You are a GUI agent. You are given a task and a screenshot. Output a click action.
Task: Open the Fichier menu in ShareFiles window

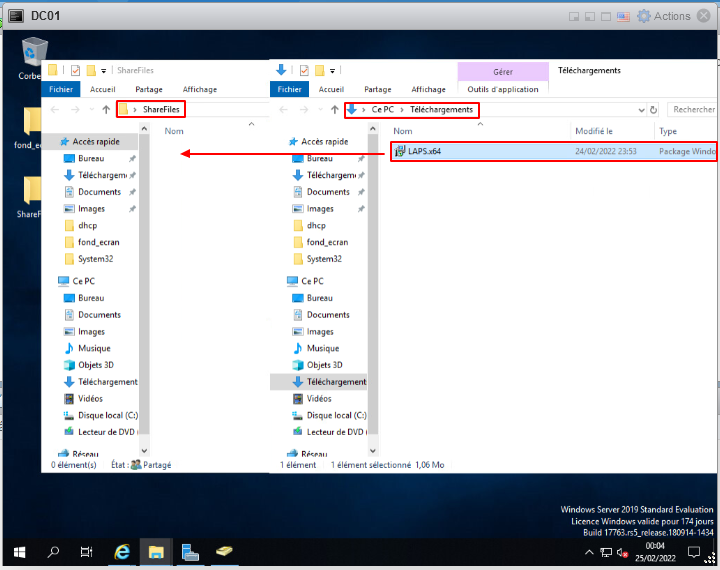61,89
